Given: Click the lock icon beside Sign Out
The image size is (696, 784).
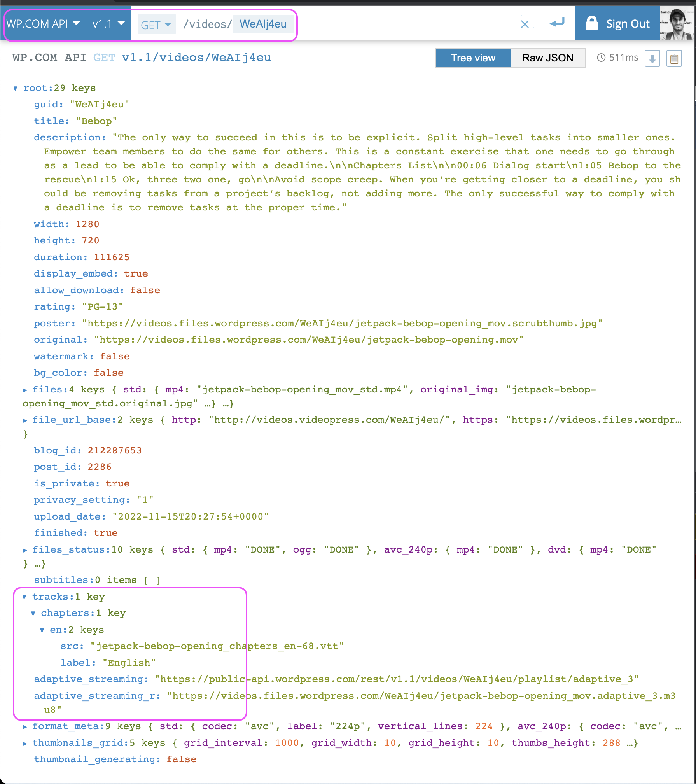Looking at the screenshot, I should [x=591, y=23].
